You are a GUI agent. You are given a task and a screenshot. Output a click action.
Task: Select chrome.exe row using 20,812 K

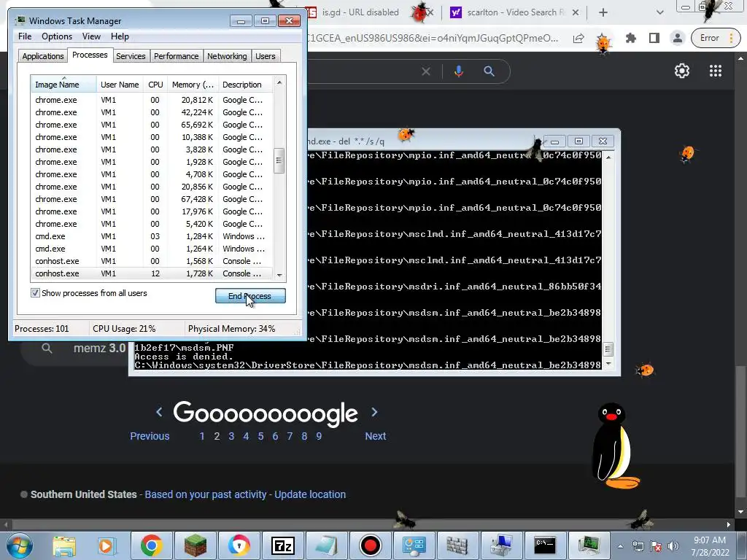tap(152, 100)
